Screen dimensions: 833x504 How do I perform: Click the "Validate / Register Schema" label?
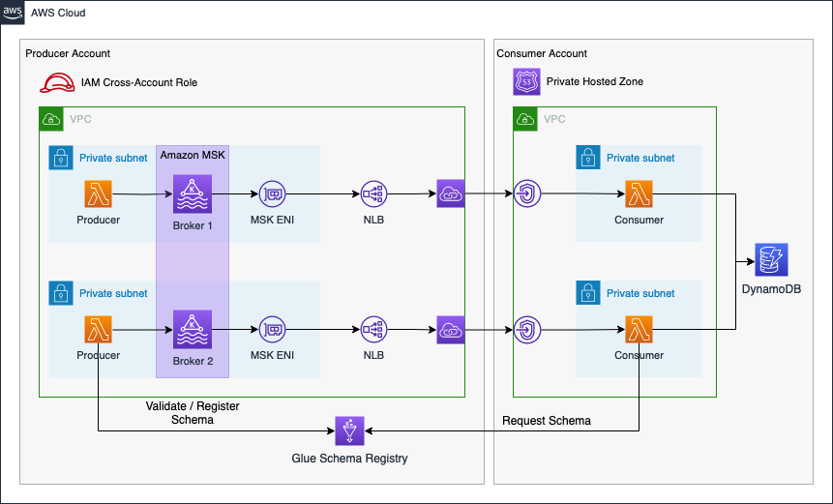pyautogui.click(x=193, y=413)
